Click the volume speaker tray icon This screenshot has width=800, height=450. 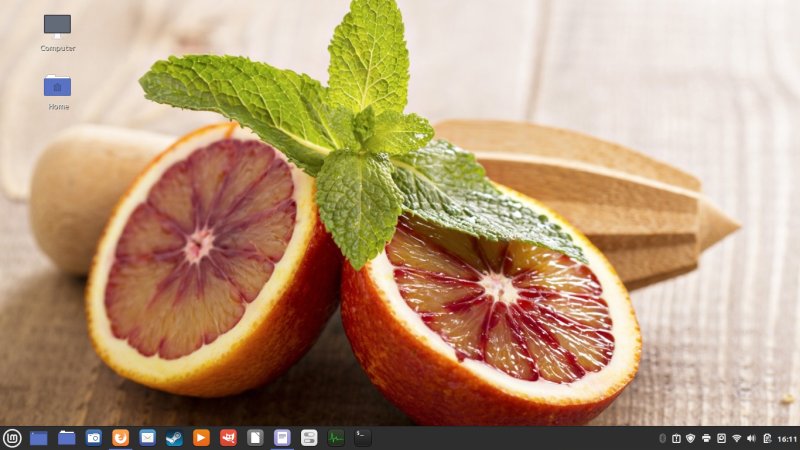(x=751, y=438)
